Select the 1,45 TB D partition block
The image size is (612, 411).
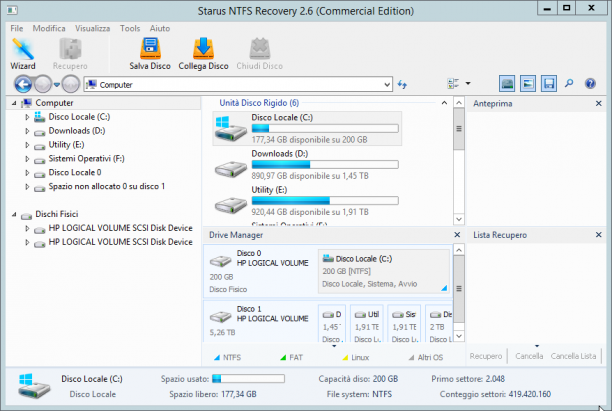(x=332, y=324)
